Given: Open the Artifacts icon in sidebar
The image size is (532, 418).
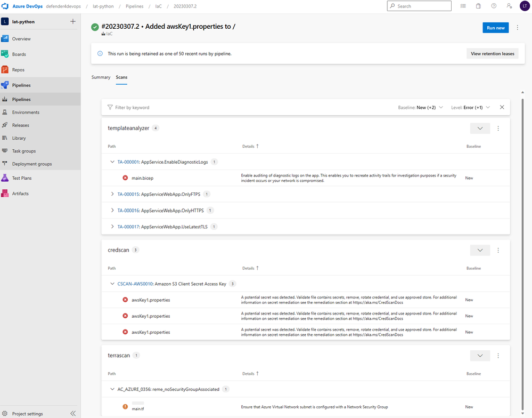Looking at the screenshot, I should coord(5,194).
